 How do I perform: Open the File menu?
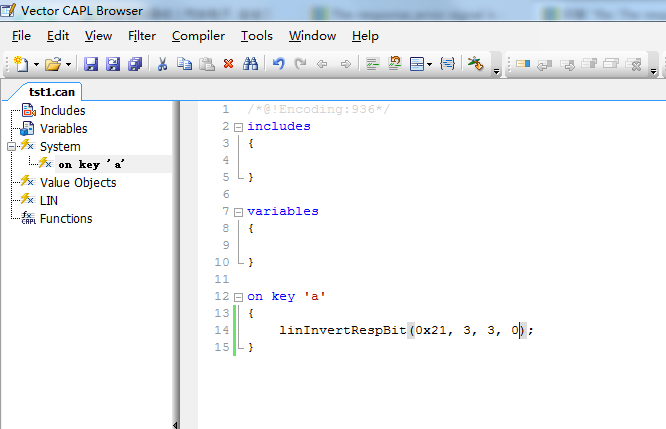point(21,36)
